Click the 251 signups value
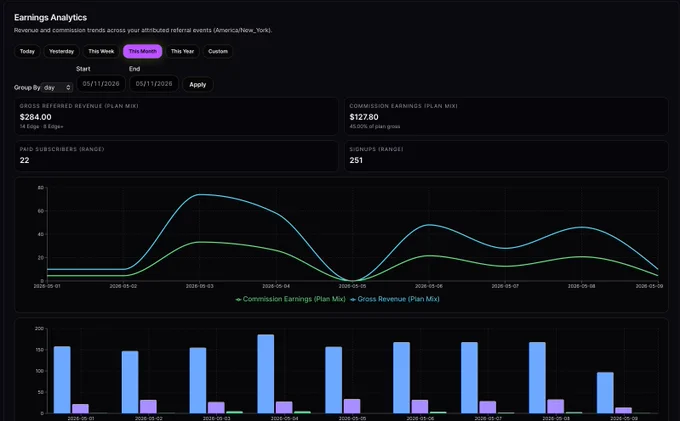Viewport: 680px width, 421px height. tap(356, 160)
